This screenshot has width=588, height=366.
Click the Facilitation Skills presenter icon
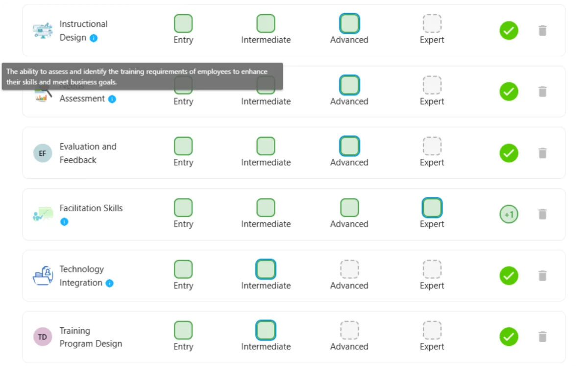pyautogui.click(x=43, y=214)
